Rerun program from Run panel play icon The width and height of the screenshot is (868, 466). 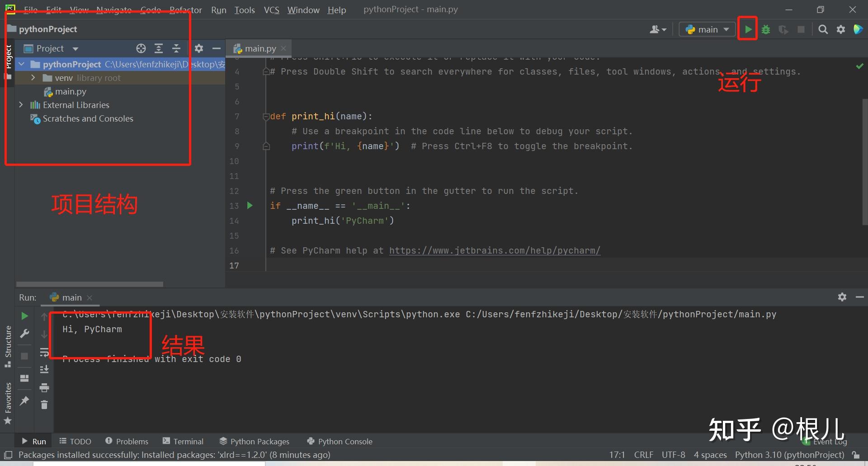pos(24,316)
